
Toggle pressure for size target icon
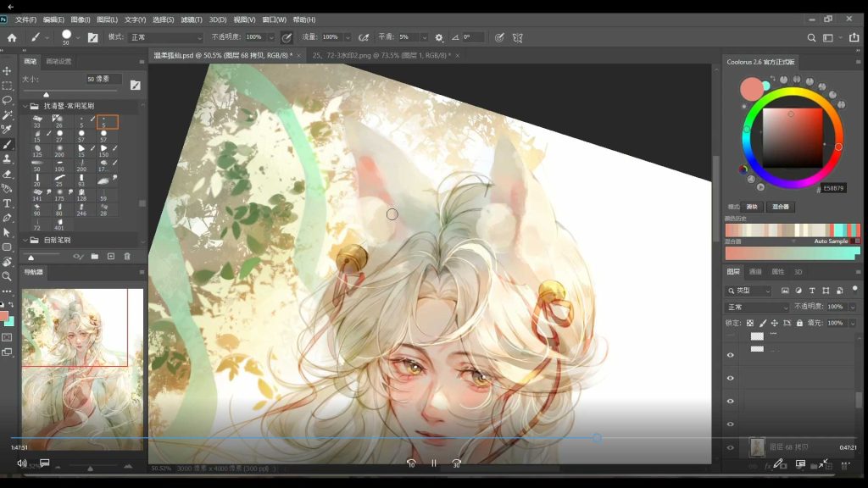tap(499, 37)
